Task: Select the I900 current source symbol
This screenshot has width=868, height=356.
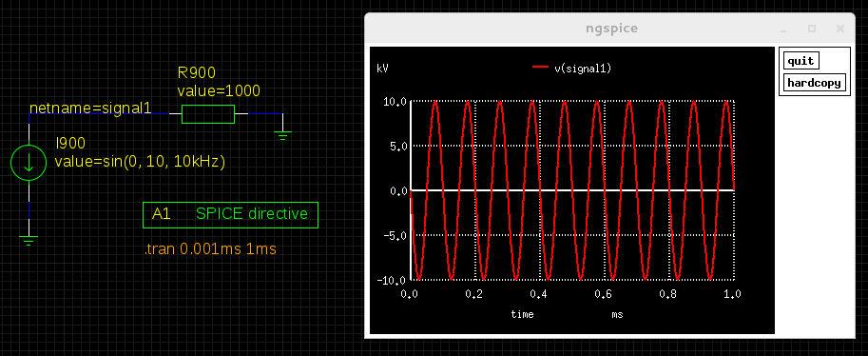Action: coord(29,163)
